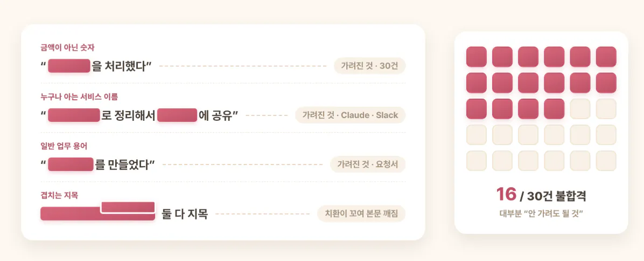Click the large red "16" count
The image size is (644, 261).
click(x=506, y=195)
